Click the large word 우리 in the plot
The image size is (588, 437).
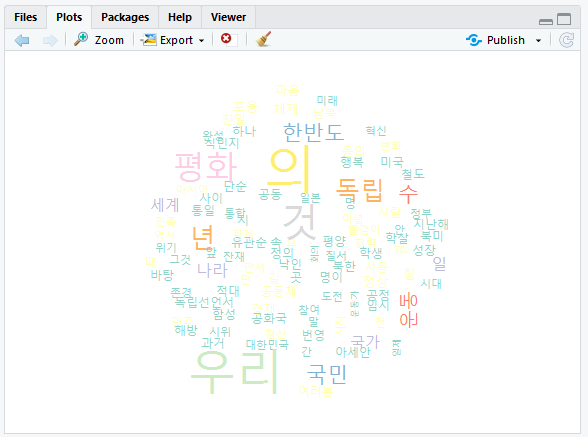point(234,371)
